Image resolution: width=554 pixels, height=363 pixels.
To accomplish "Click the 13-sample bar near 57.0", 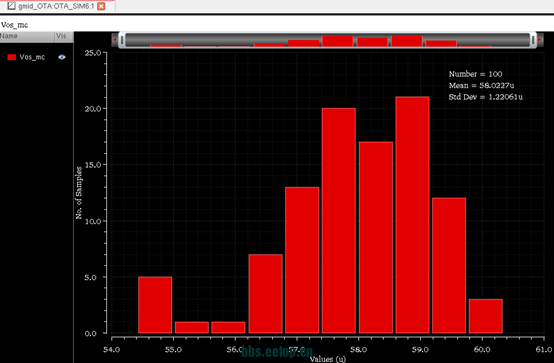I will pos(302,260).
